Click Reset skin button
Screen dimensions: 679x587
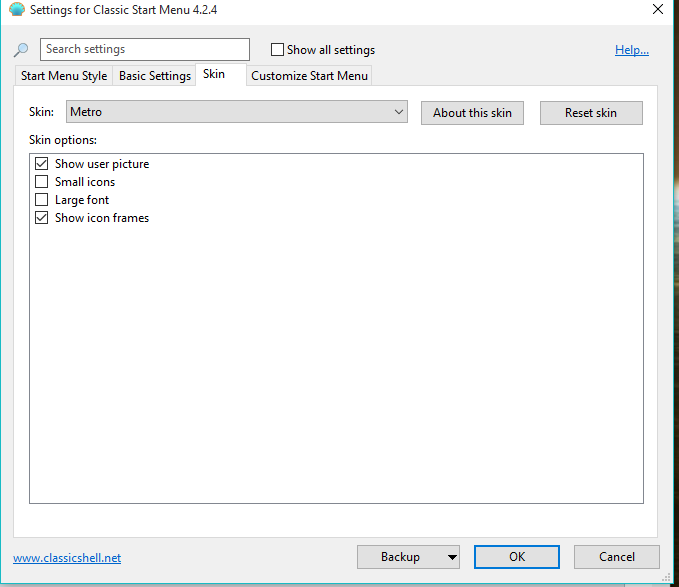point(591,113)
